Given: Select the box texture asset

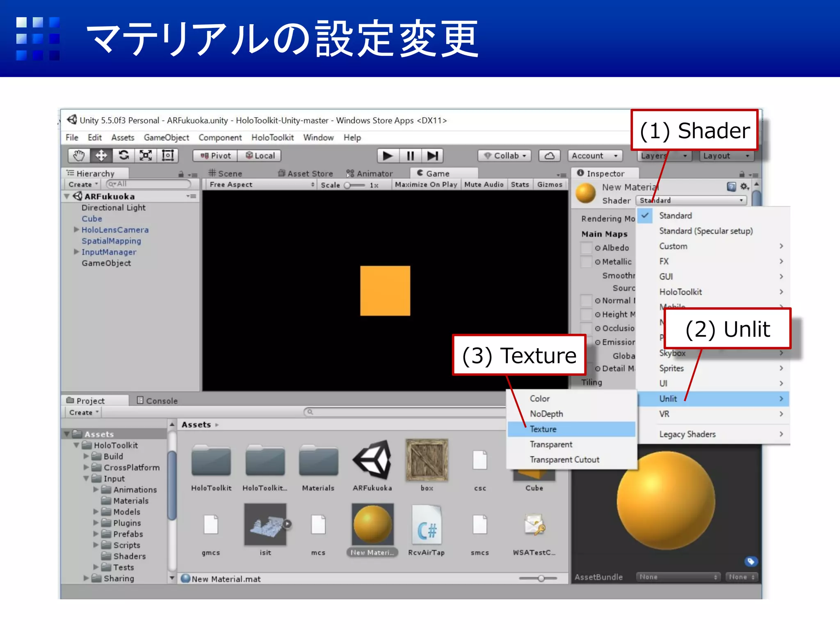Looking at the screenshot, I should point(427,466).
